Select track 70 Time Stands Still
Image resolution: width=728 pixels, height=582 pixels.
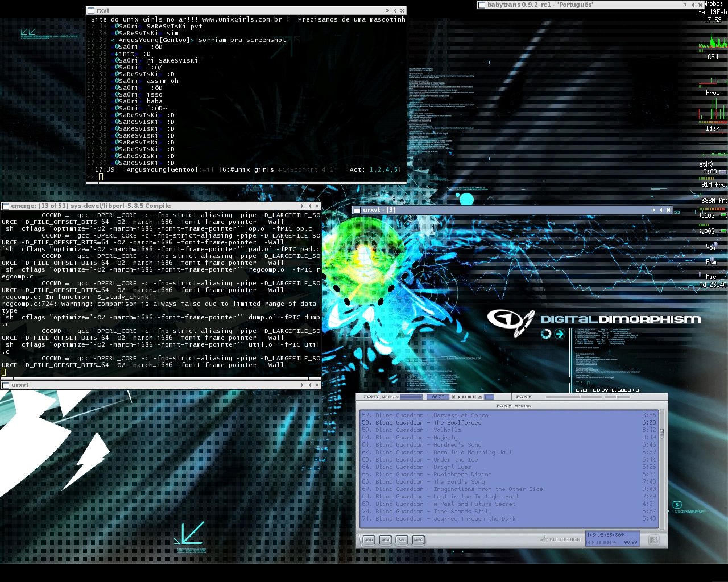508,512
